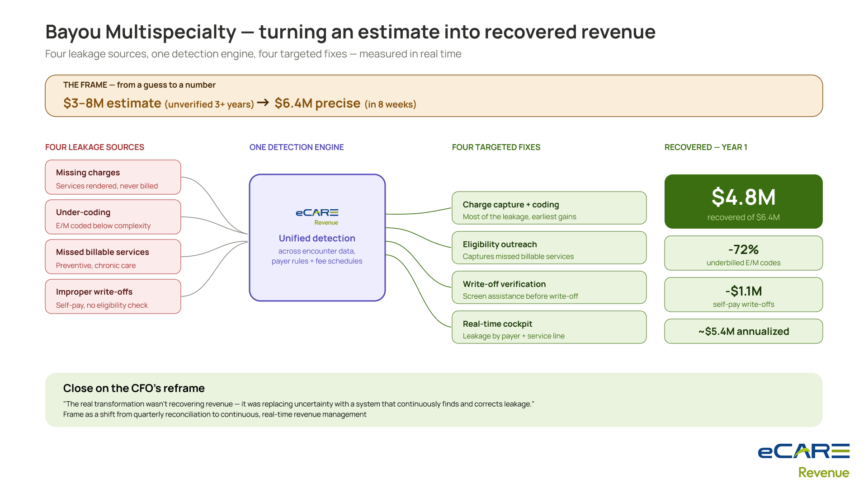Select 'Self-pay, no eligibility check' text
Screen dimensions: 868x488
tap(102, 305)
